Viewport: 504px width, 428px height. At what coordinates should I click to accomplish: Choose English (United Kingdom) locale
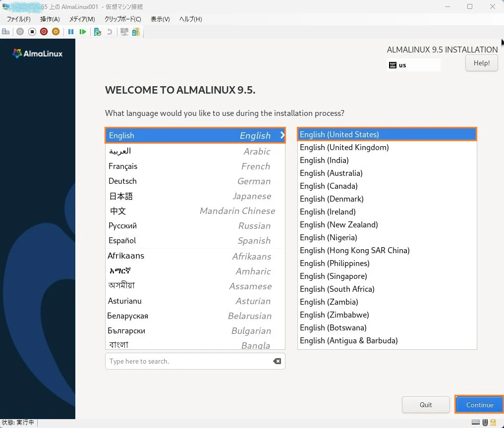387,147
